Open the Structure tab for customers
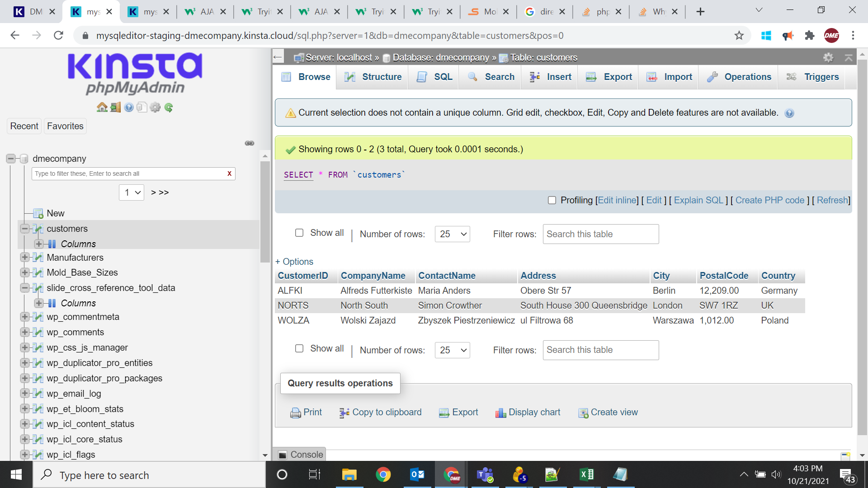 pyautogui.click(x=382, y=76)
